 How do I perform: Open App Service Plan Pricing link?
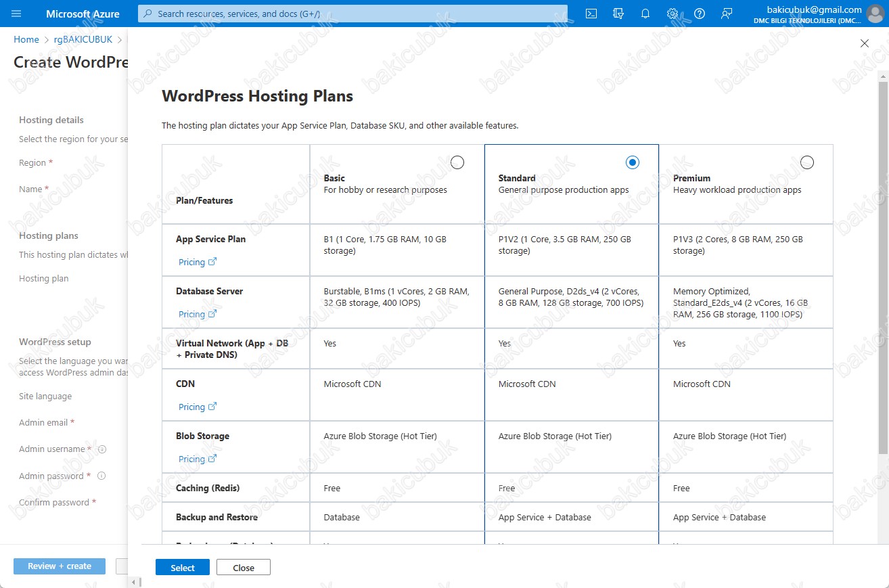198,262
